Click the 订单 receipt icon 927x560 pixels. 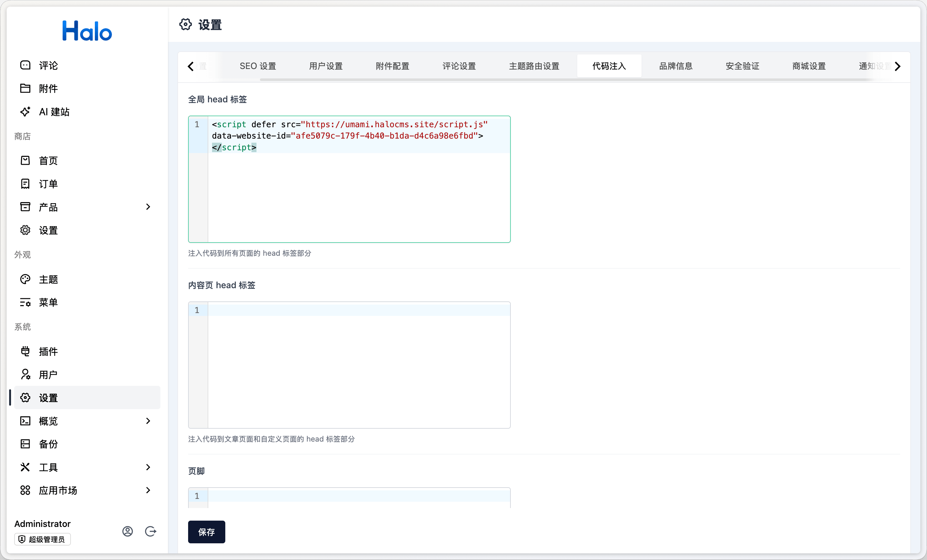click(25, 184)
